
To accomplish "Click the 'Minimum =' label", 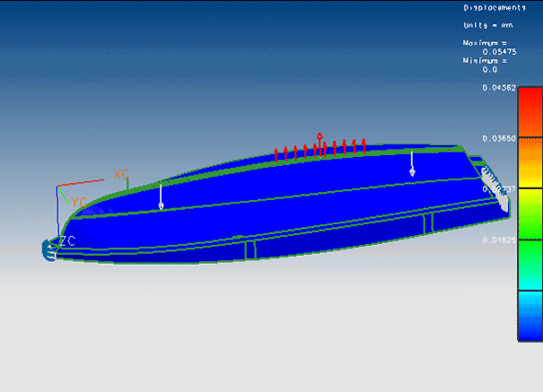I will click(485, 60).
